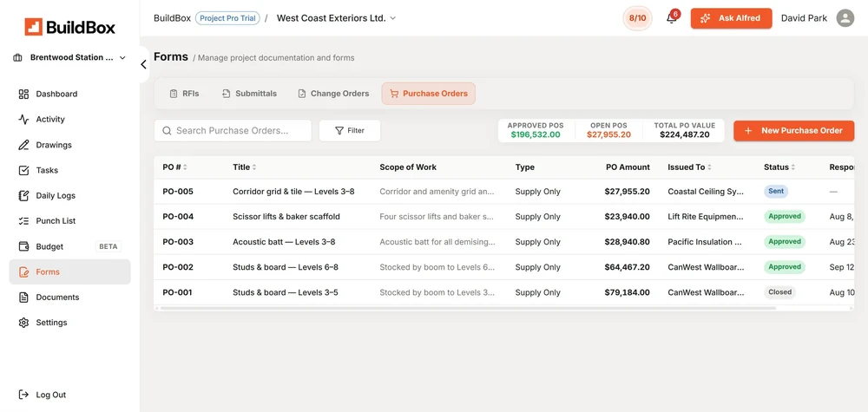This screenshot has height=412, width=868.
Task: Click the $27,955.20 PO amount cell
Action: point(628,192)
